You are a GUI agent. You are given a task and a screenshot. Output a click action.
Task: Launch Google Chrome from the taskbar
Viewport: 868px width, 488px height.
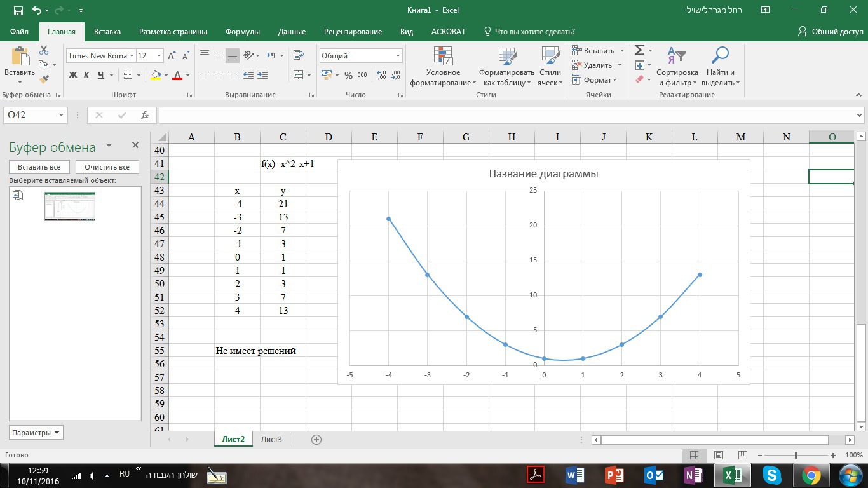[x=811, y=475]
